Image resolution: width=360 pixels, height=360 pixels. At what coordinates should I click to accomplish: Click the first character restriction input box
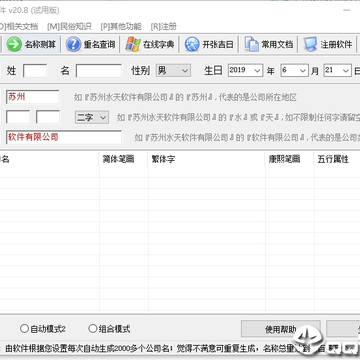(x=18, y=117)
